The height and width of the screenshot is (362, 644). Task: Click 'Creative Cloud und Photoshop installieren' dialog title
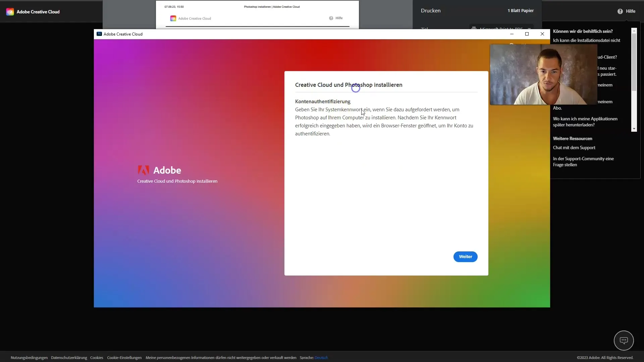348,85
